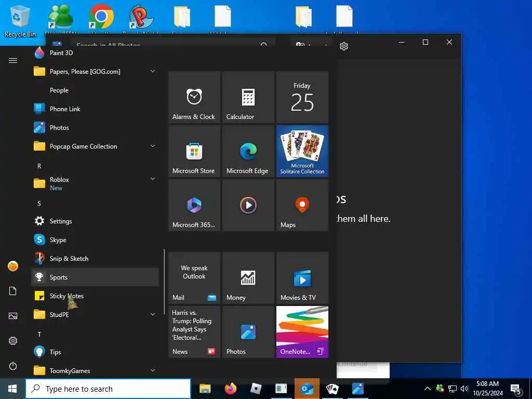Open the notification center icon
This screenshot has width=532, height=399.
[516, 390]
